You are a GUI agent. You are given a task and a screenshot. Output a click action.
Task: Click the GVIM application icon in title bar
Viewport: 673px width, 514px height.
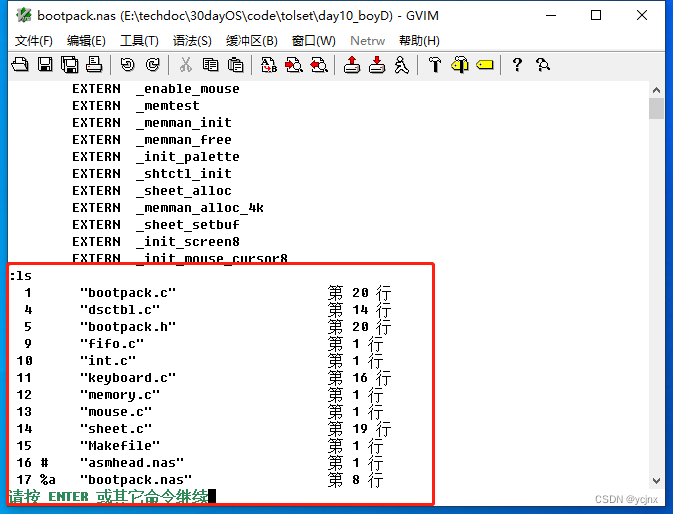(x=24, y=15)
